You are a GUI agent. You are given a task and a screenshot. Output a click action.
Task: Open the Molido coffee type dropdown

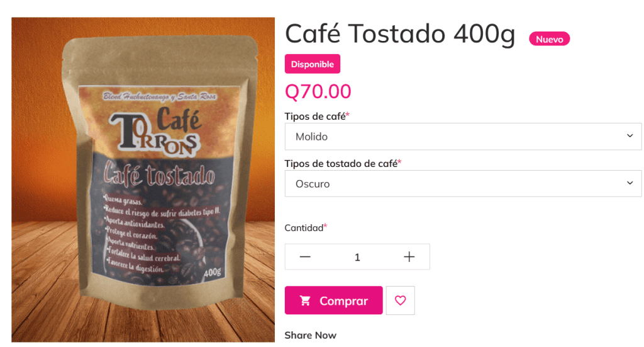tap(463, 137)
